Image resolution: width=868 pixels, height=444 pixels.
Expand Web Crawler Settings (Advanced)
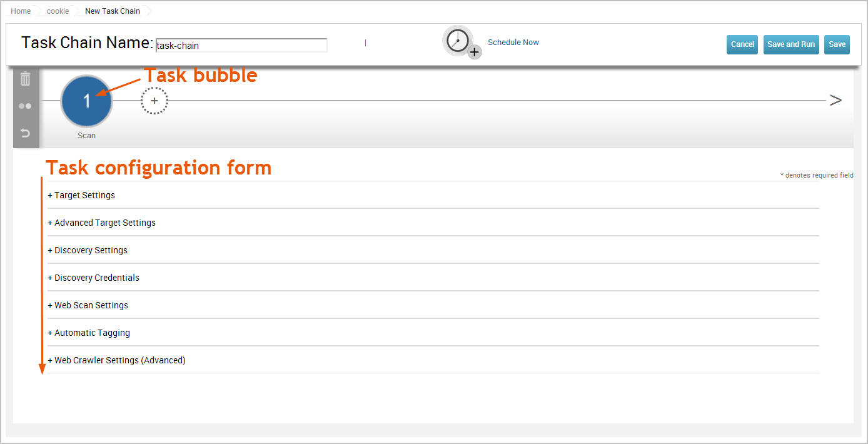coord(117,360)
